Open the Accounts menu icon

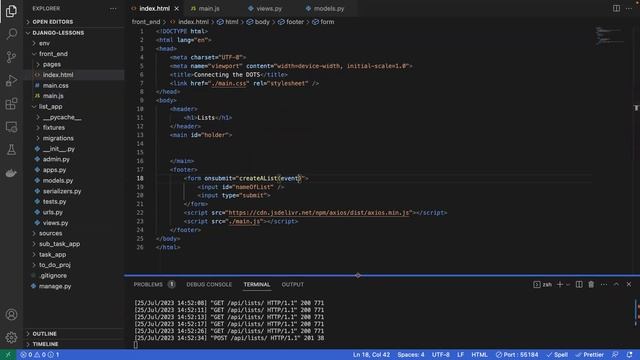(x=11, y=314)
